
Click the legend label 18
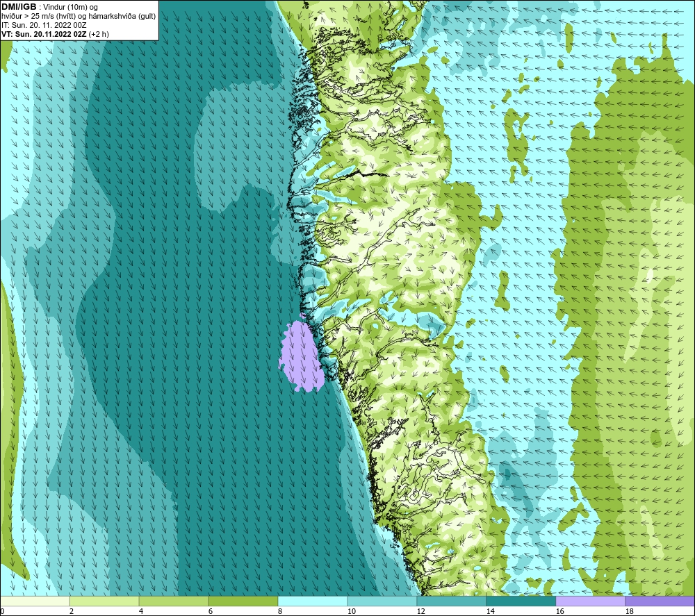[629, 611]
